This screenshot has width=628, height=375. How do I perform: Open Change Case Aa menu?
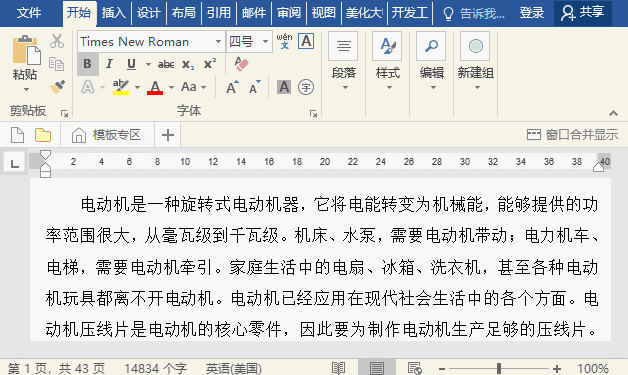pos(193,87)
